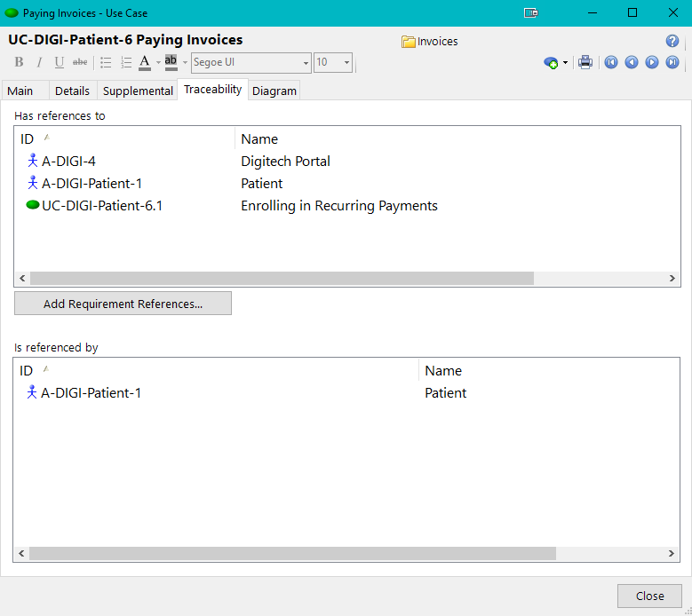Image resolution: width=692 pixels, height=616 pixels.
Task: Go to previous record navigation icon
Action: tap(632, 62)
